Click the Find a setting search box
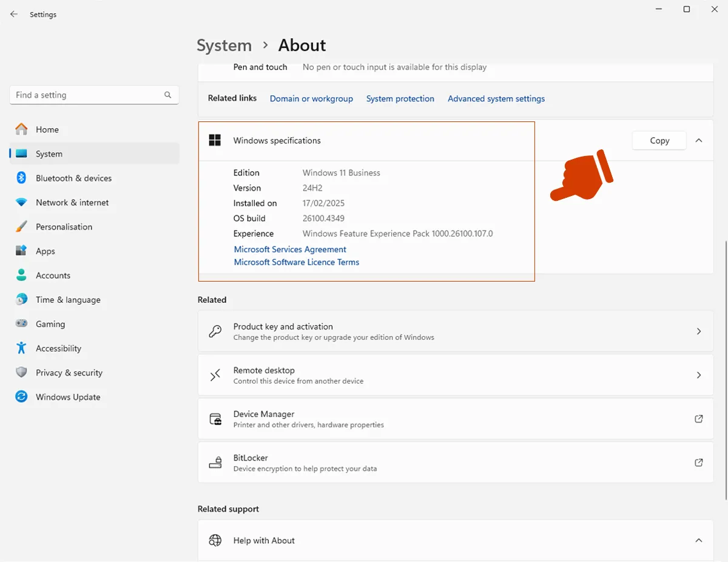 click(x=94, y=95)
